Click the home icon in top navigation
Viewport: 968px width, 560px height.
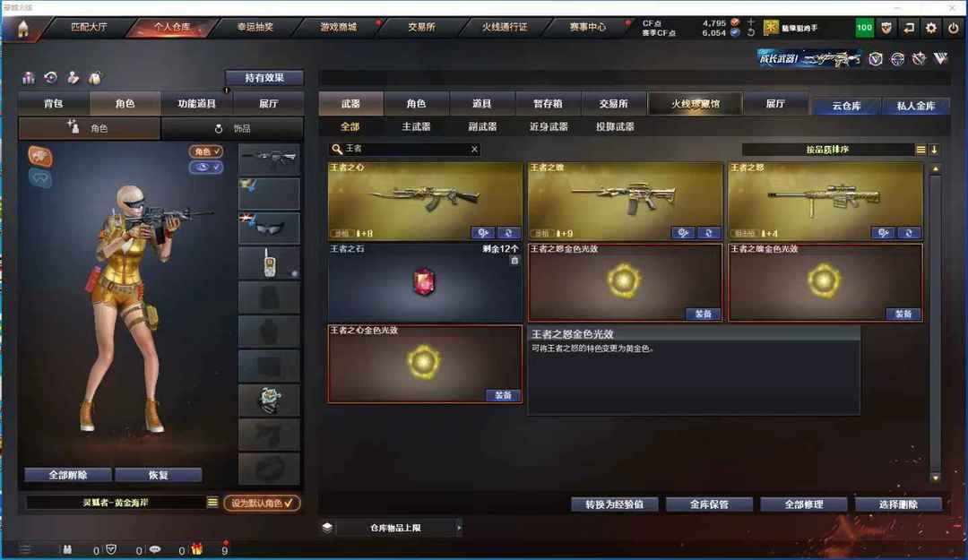click(x=22, y=29)
